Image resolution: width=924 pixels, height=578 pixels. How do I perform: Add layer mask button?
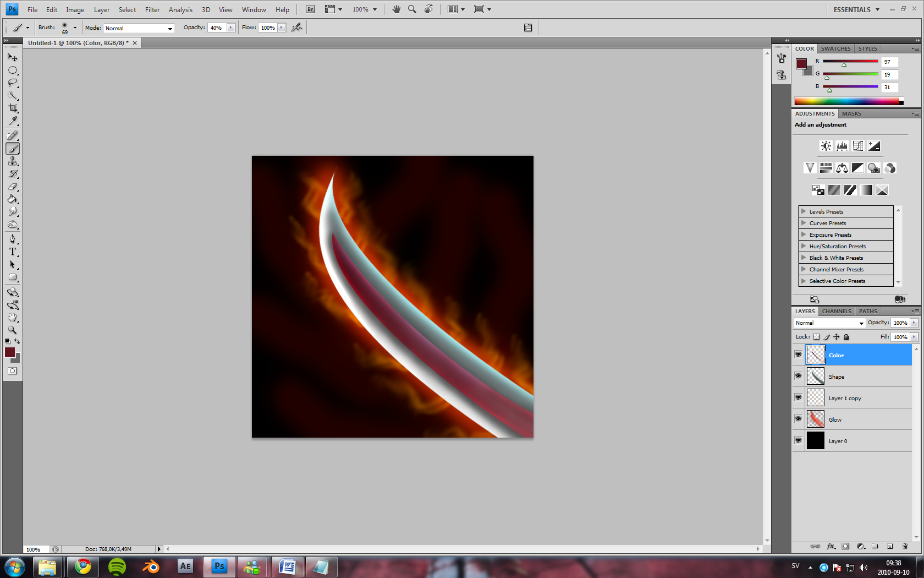pos(845,546)
